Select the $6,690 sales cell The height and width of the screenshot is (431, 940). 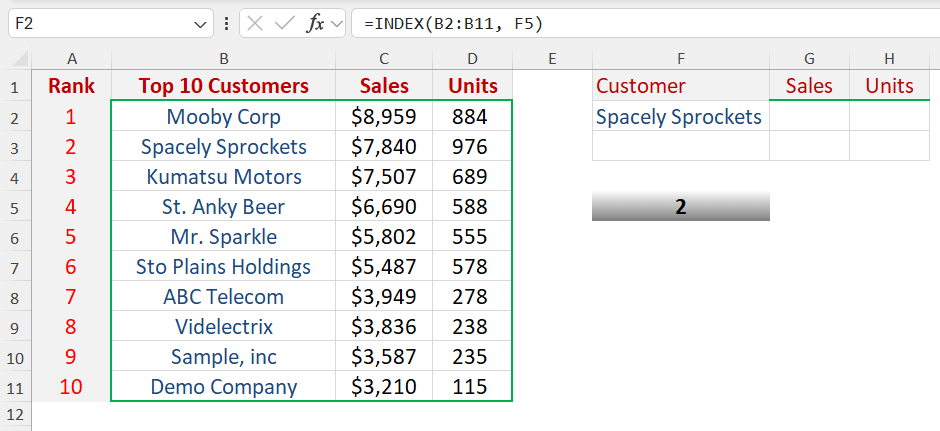coord(384,207)
